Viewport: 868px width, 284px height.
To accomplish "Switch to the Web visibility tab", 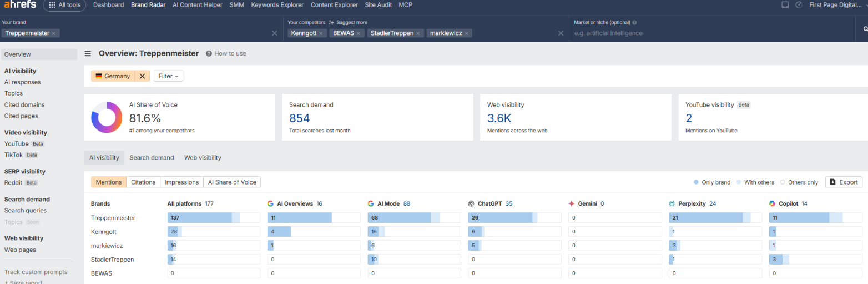I will [203, 157].
